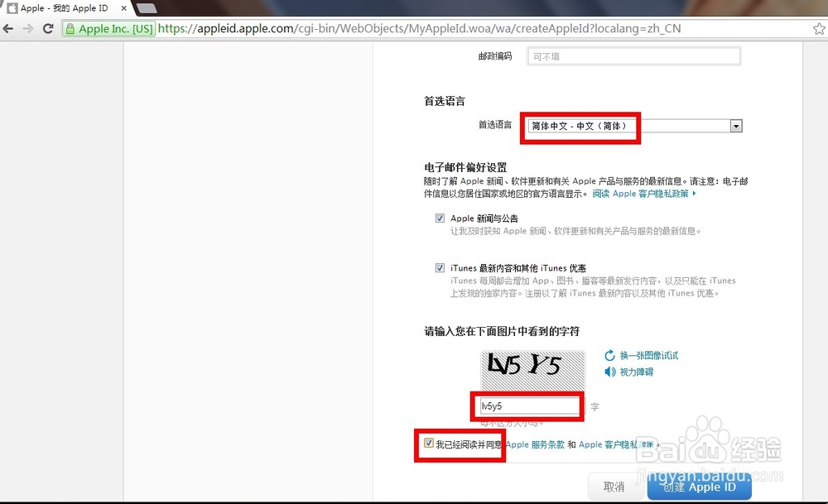The image size is (828, 504).
Task: Click the 电子邮件偏好设置 heading text
Action: click(x=465, y=167)
